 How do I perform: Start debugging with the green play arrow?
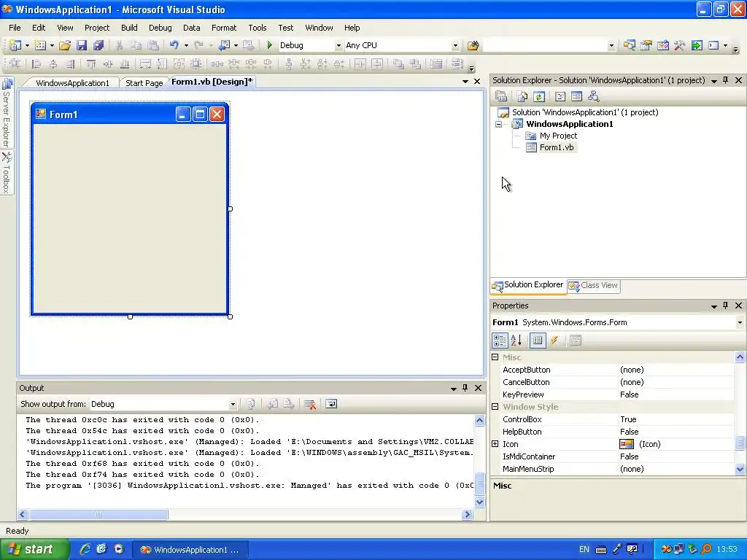270,45
